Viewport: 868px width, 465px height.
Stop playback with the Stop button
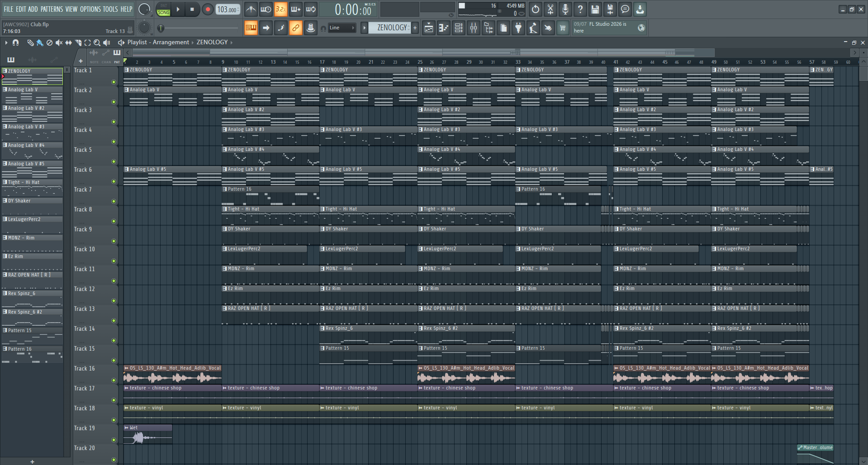(192, 9)
